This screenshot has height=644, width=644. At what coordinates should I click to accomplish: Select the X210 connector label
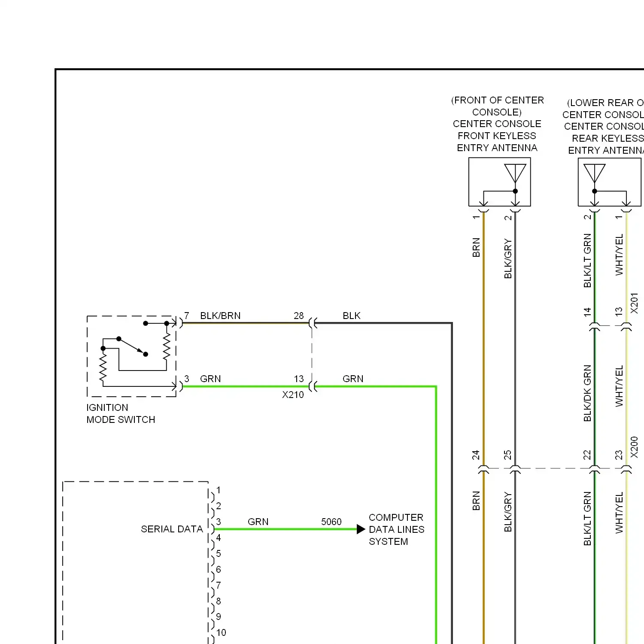coord(293,395)
